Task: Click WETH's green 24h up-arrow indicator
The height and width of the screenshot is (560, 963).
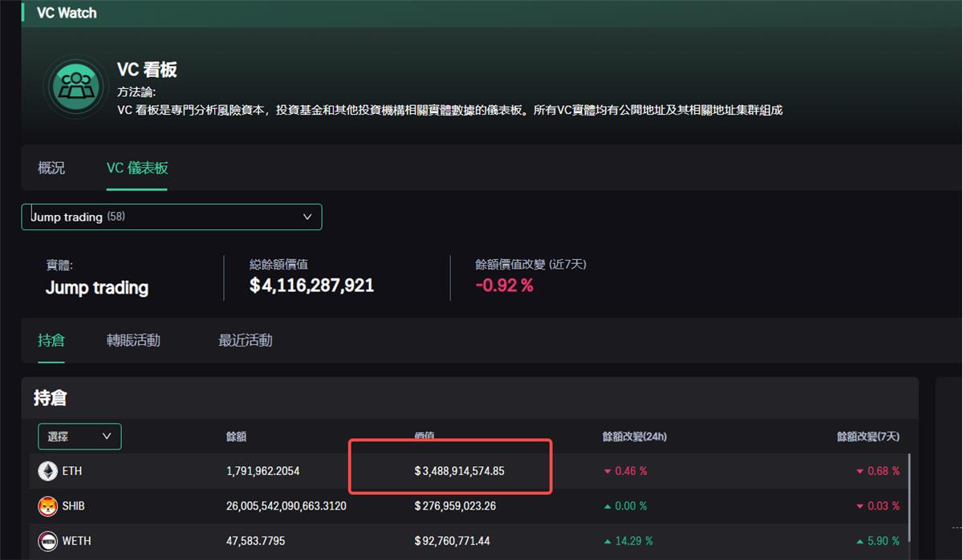Action: point(607,542)
